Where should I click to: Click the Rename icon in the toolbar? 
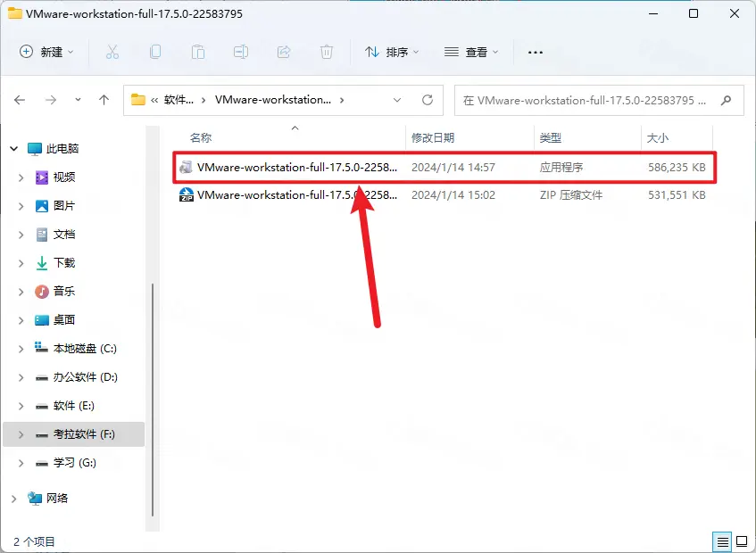pos(241,53)
